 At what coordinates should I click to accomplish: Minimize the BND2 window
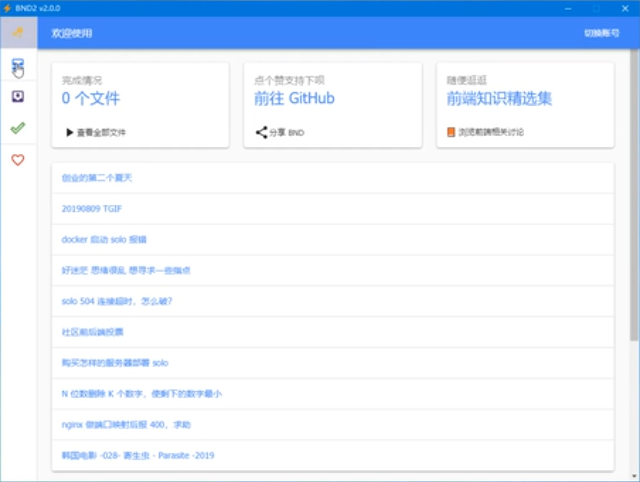coord(568,8)
